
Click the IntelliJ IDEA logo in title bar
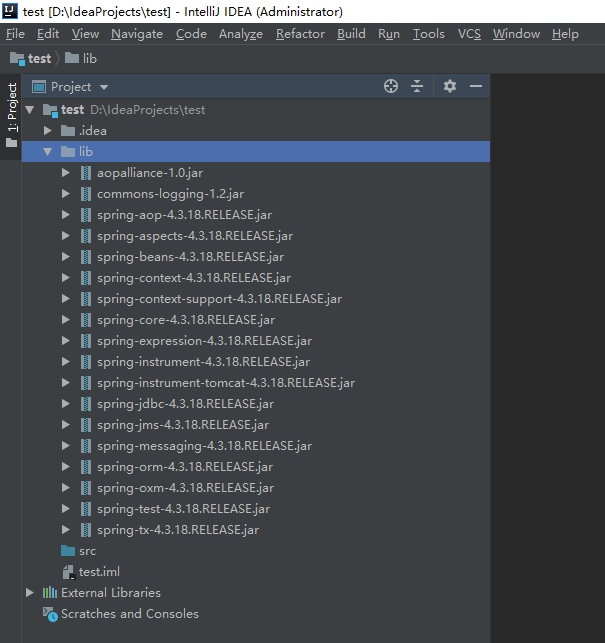tap(10, 11)
